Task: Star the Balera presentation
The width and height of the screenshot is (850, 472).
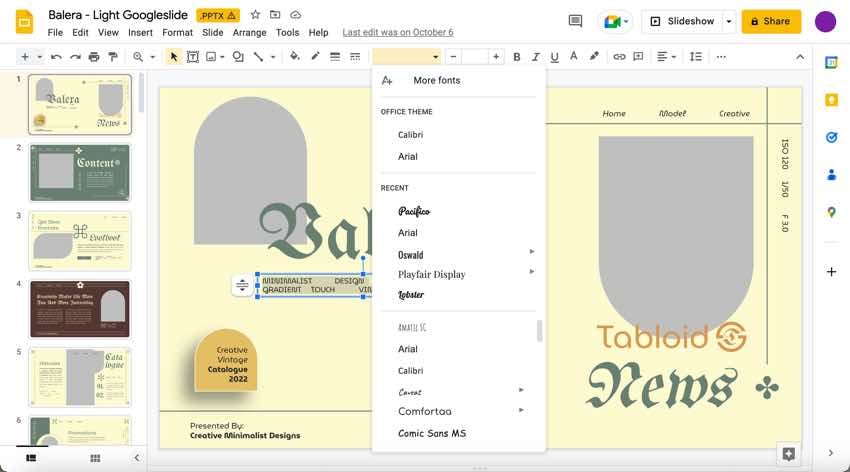Action: 256,15
